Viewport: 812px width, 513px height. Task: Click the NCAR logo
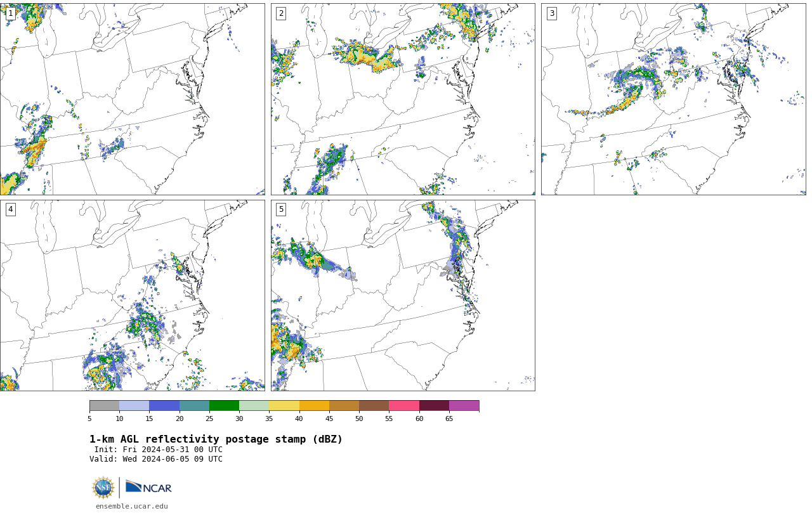148,487
